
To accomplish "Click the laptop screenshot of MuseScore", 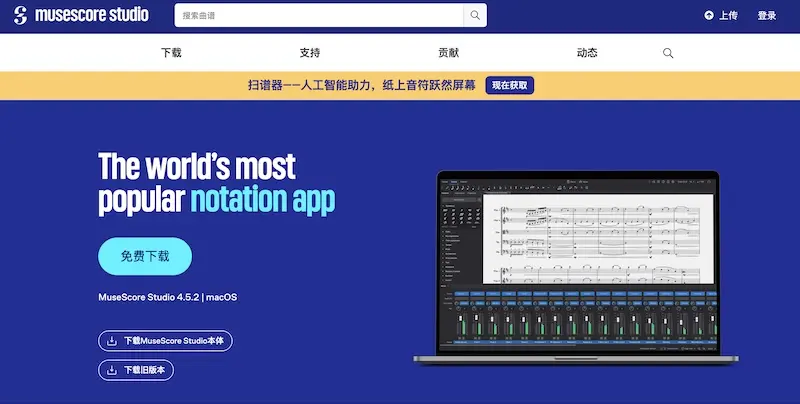I will tap(576, 267).
